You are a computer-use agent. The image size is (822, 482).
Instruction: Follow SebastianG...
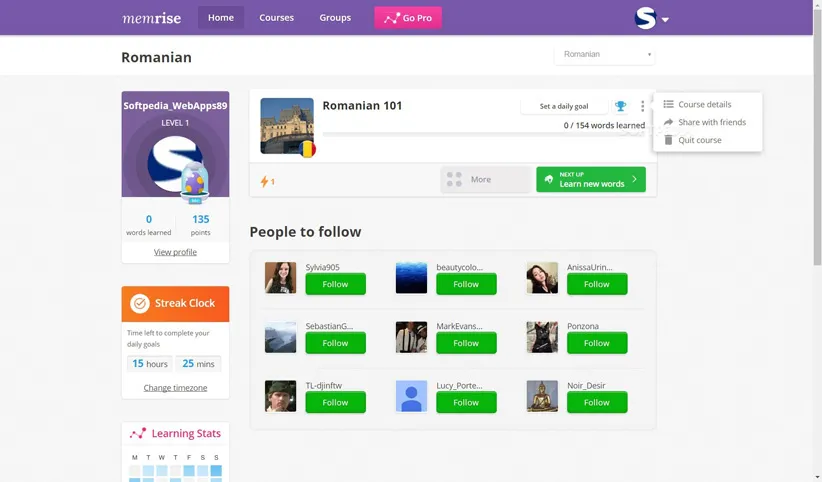[x=336, y=343]
